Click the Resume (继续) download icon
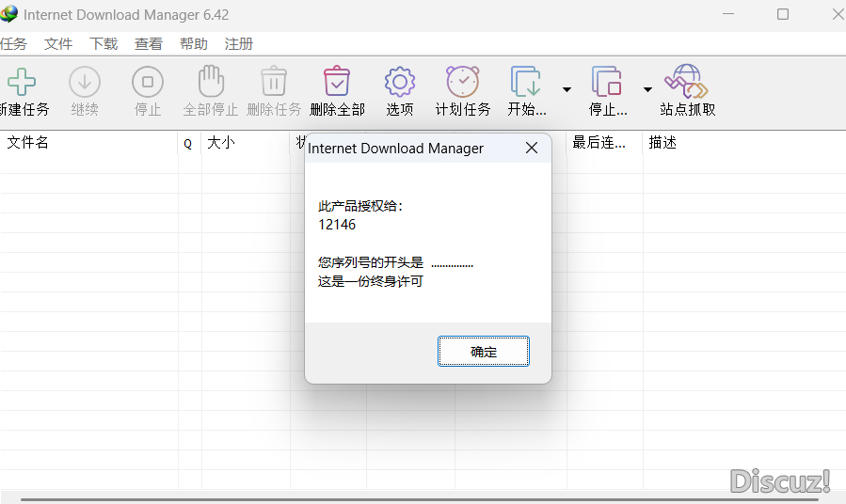This screenshot has height=504, width=846. pyautogui.click(x=85, y=83)
